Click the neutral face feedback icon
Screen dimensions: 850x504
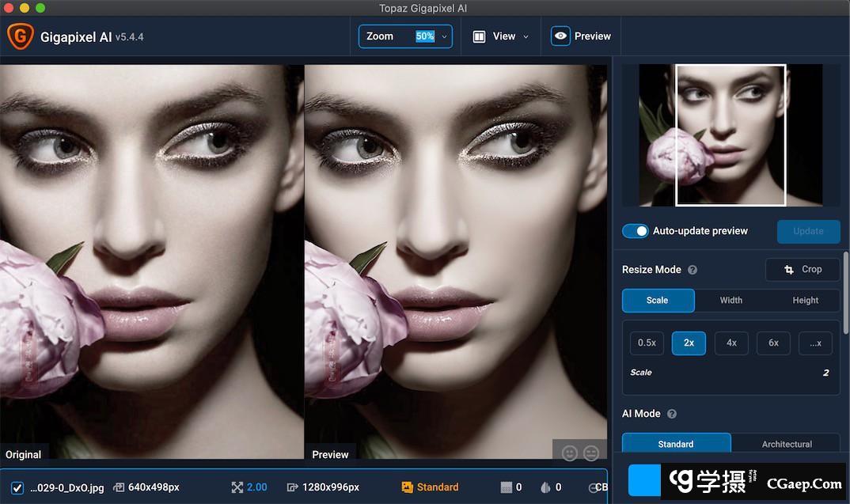(591, 453)
